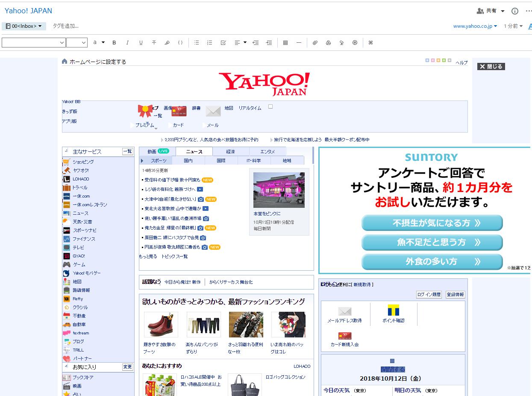The image size is (532, 396).
Task: Select the green theme color square
Action: [444, 60]
